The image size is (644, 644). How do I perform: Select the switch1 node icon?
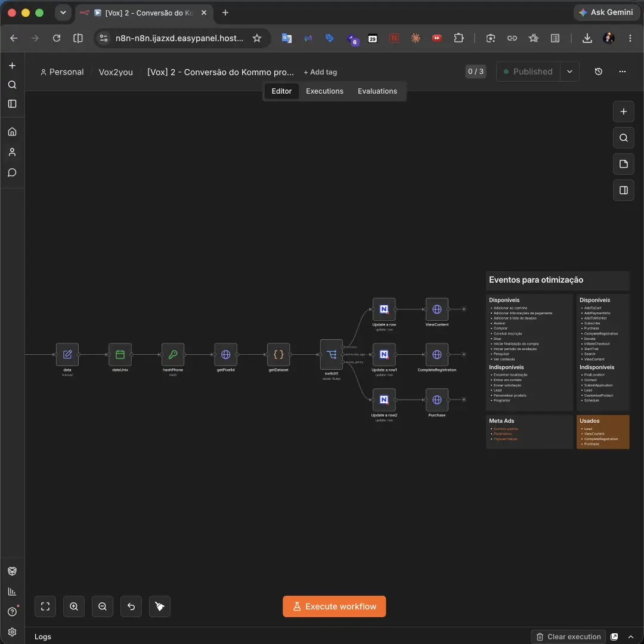coord(332,354)
